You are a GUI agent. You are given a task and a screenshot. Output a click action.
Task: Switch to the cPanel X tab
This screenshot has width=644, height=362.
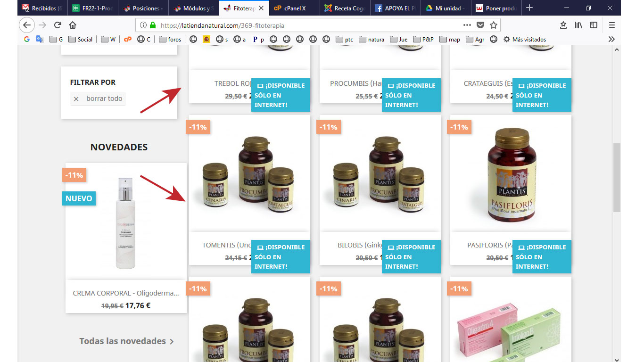pos(295,8)
